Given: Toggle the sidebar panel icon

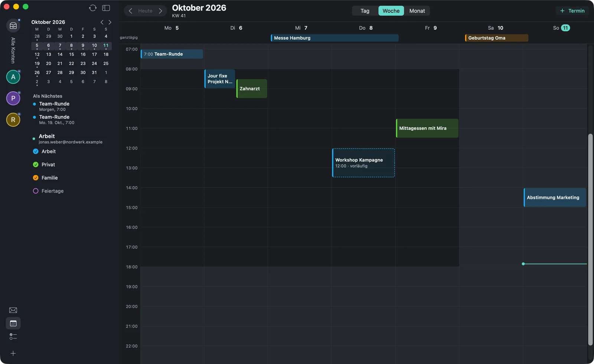Looking at the screenshot, I should click(x=106, y=8).
